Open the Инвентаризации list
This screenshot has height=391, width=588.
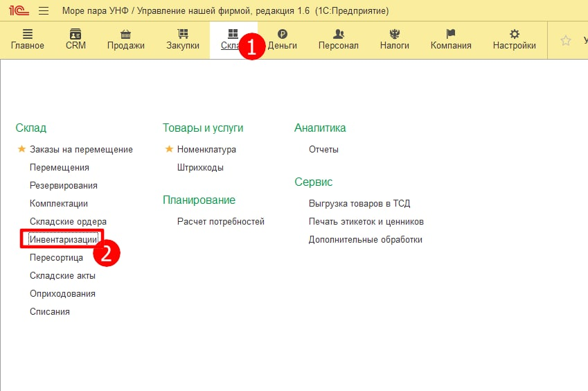64,239
